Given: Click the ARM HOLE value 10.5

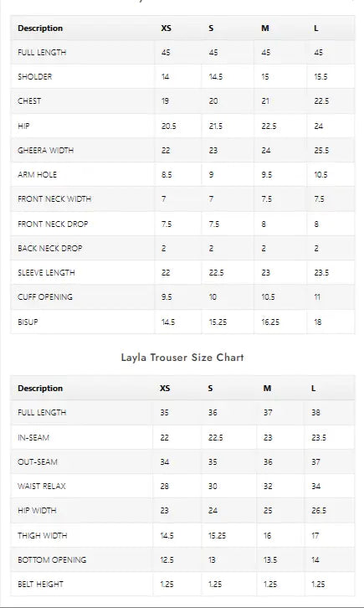Looking at the screenshot, I should click(320, 174).
